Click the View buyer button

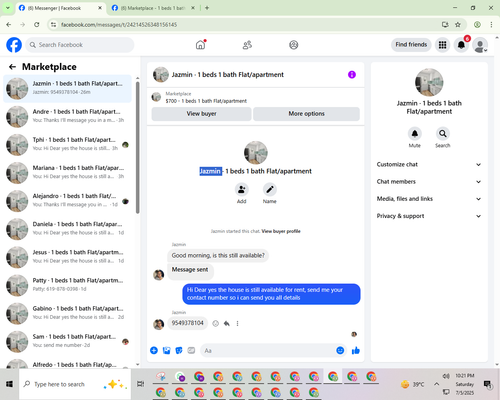[x=201, y=114]
